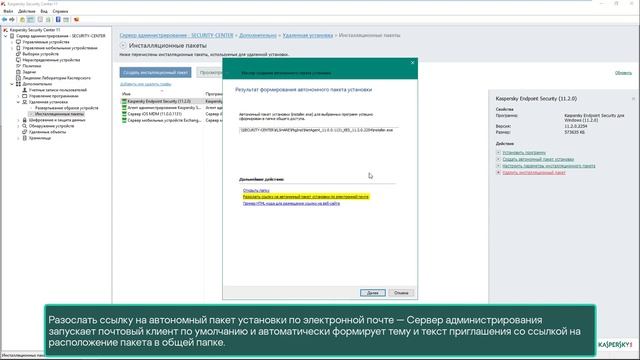640x360 pixels.
Task: Open the Действие menu
Action: 27,11
